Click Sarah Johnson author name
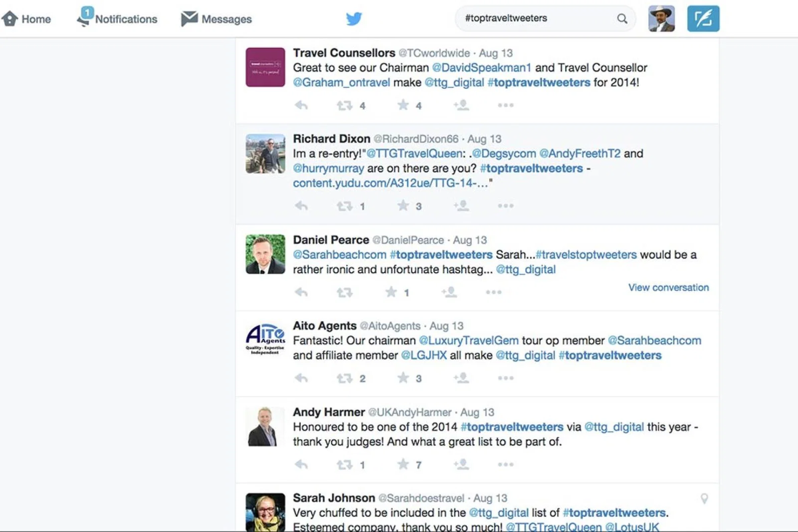Viewport: 798px width, 532px height. (334, 498)
